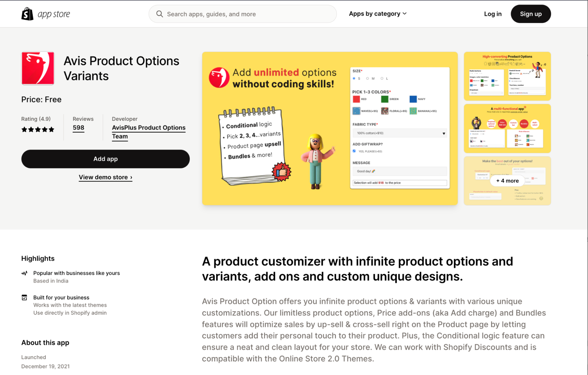The height and width of the screenshot is (375, 588).
Task: Open the + 4 more screenshots thumbnail
Action: pyautogui.click(x=507, y=181)
